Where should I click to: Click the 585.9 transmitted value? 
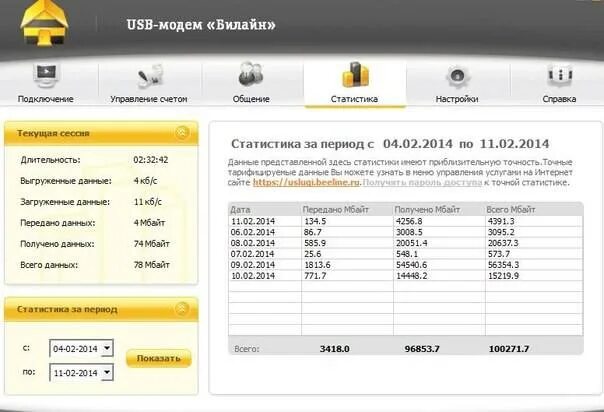point(315,243)
